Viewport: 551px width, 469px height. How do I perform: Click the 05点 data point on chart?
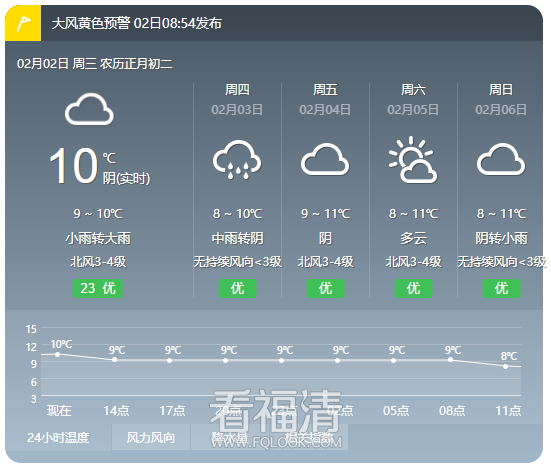[394, 360]
